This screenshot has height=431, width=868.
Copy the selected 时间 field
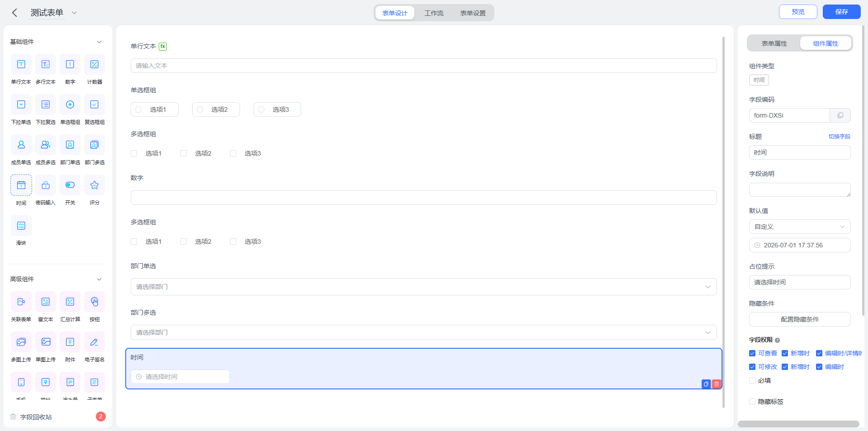tap(706, 384)
